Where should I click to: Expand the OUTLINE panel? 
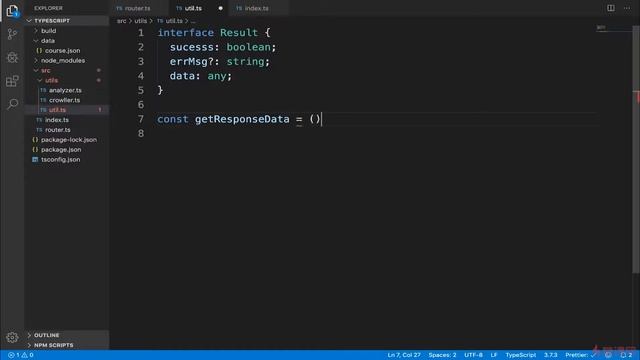click(67, 335)
